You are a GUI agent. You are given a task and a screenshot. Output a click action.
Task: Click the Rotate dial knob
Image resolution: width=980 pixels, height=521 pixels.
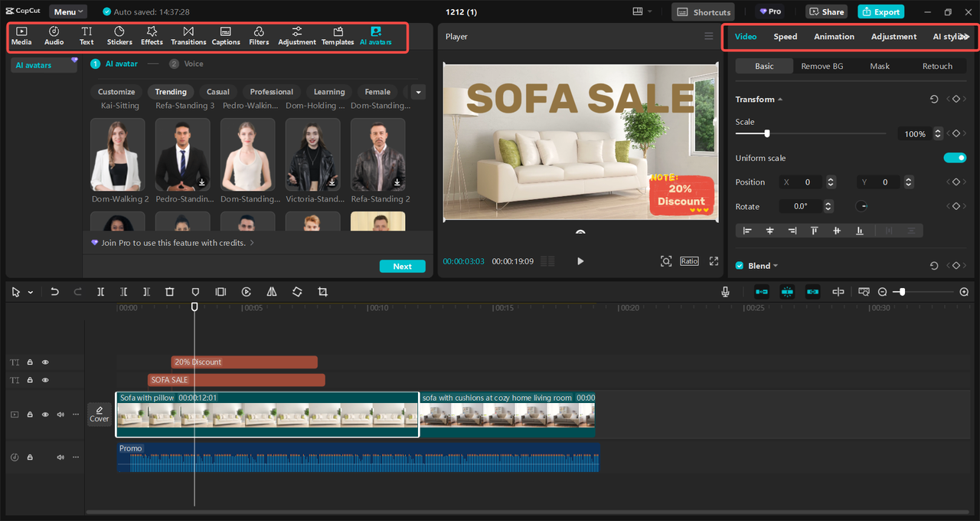coord(861,207)
